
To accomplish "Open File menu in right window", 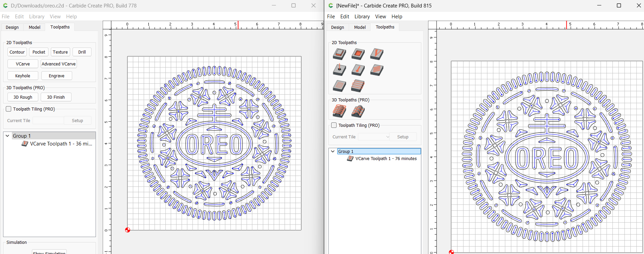I will click(x=331, y=16).
